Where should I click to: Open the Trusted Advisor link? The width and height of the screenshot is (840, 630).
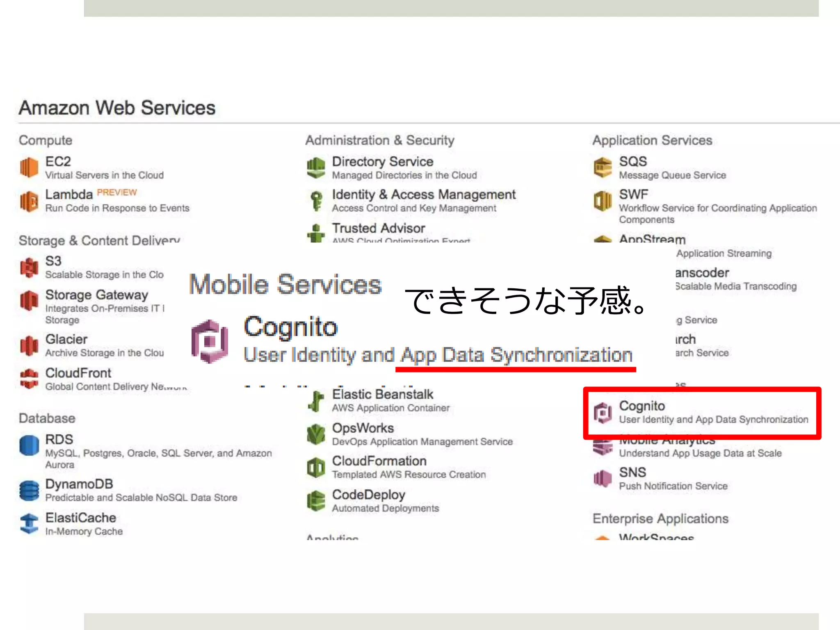pyautogui.click(x=378, y=228)
